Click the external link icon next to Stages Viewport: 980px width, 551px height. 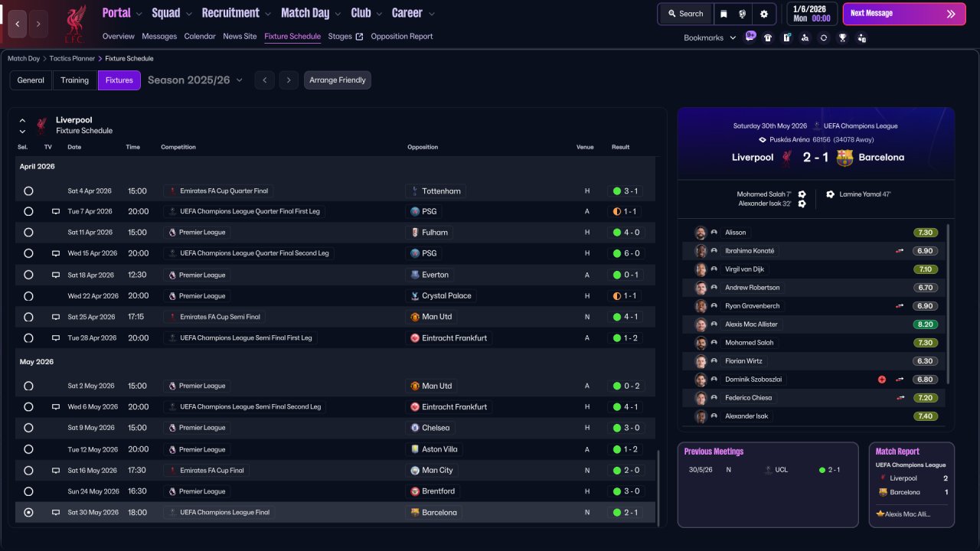click(x=360, y=37)
